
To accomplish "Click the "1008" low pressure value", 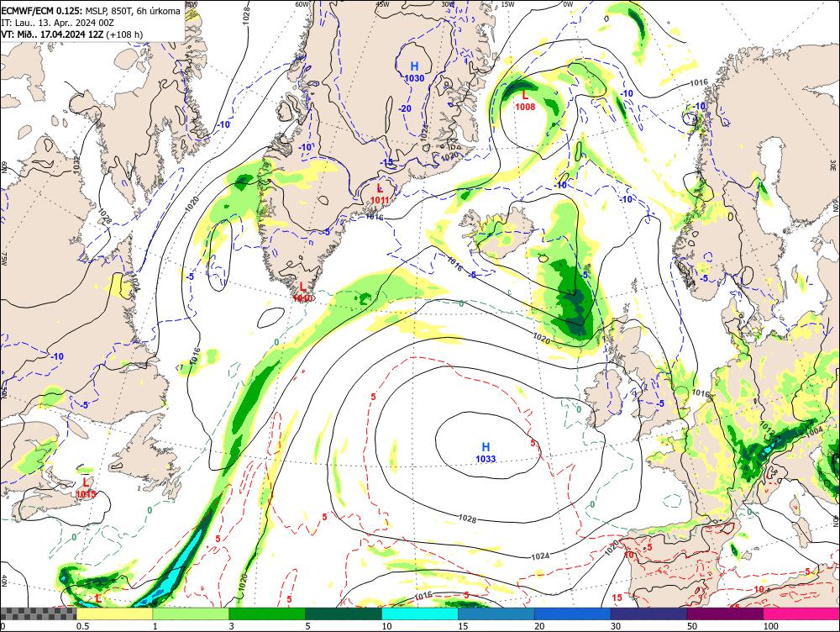I will (x=525, y=107).
